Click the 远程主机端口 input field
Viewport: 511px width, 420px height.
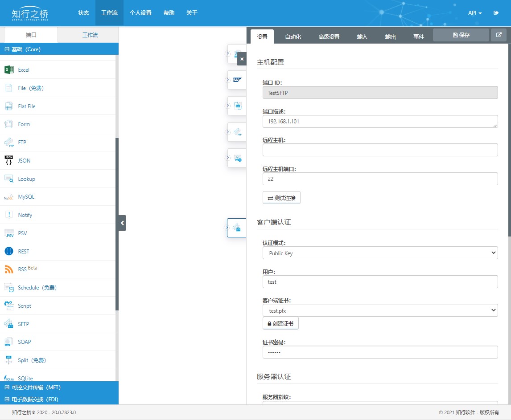(x=380, y=179)
